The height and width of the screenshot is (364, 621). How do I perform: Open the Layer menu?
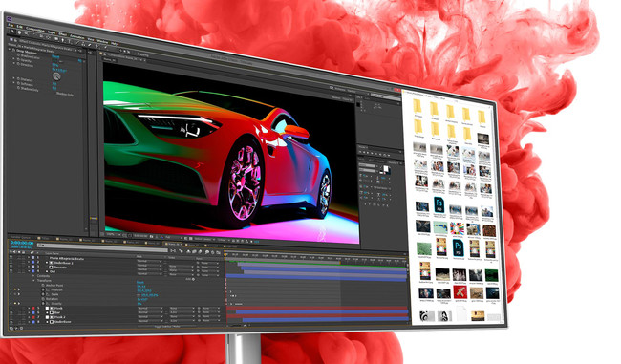point(52,32)
